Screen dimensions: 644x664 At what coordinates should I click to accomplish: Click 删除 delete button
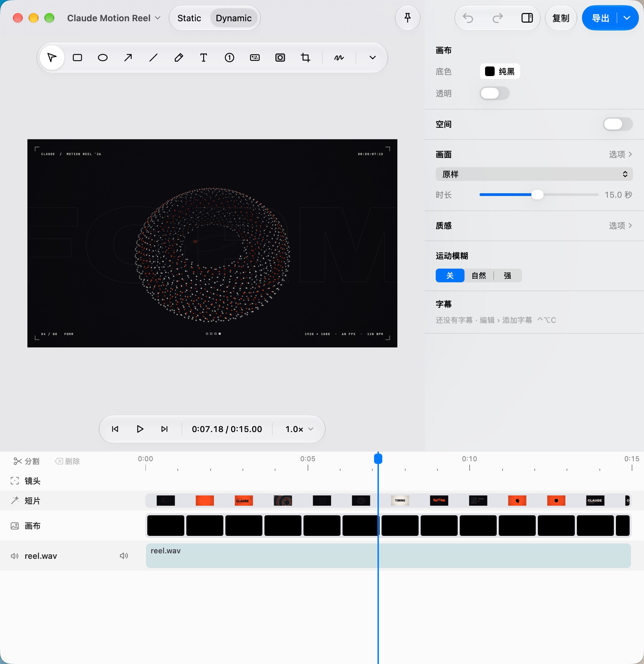point(67,461)
